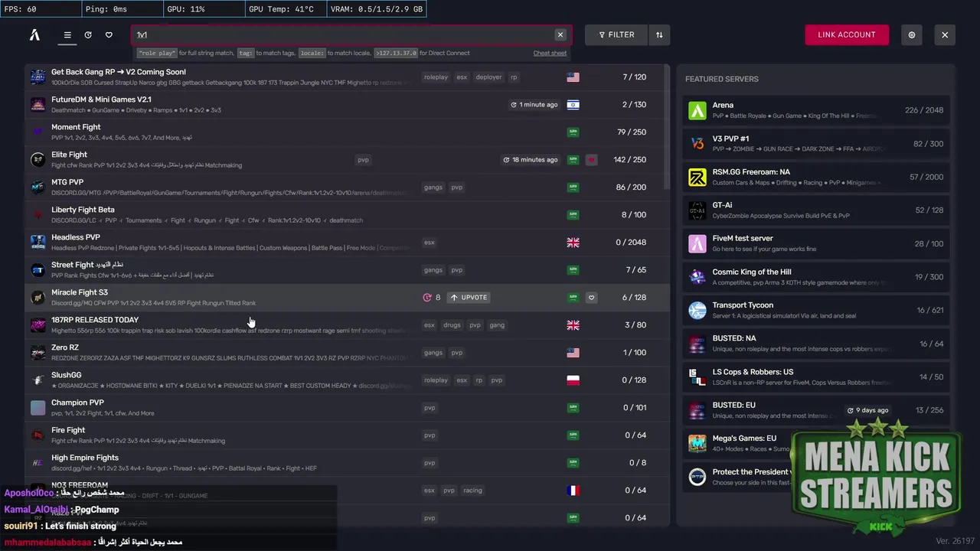Click the server list scrollbar thumb
Viewport: 980px width, 551px height.
[667, 127]
